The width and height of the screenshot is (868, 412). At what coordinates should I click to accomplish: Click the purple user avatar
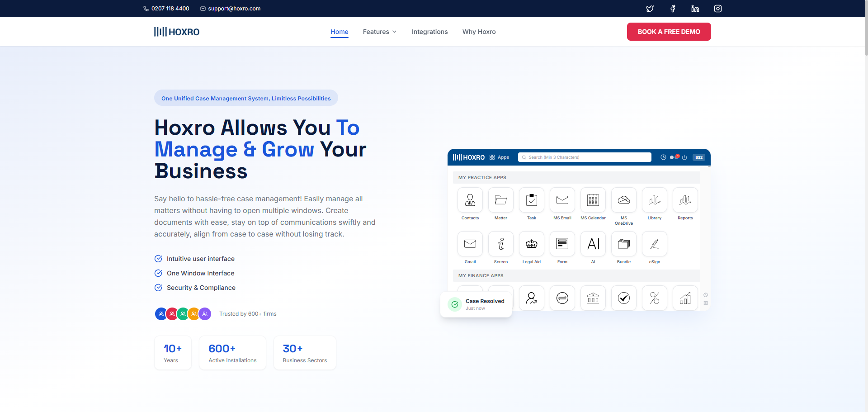[x=205, y=314]
